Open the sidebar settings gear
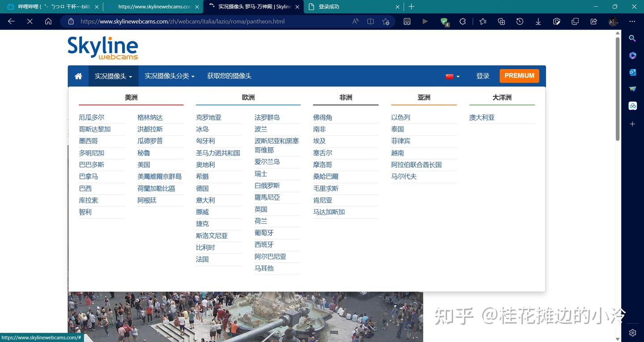644x342 pixels. pos(632,333)
